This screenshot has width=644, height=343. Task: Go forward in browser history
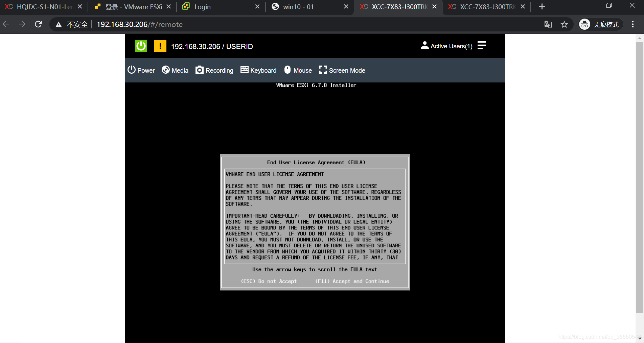coord(22,24)
